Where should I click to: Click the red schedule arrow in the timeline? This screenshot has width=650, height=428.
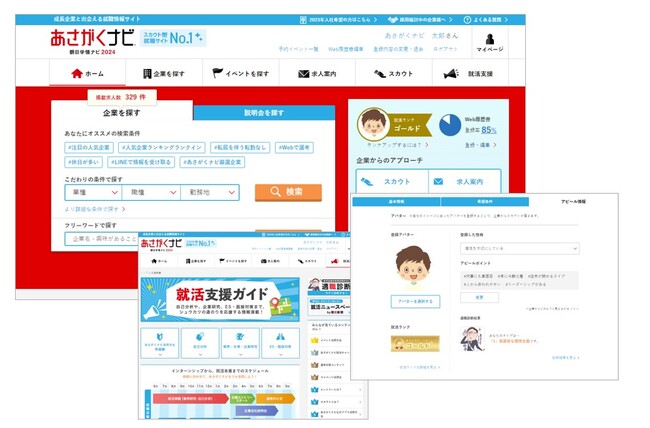(190, 399)
